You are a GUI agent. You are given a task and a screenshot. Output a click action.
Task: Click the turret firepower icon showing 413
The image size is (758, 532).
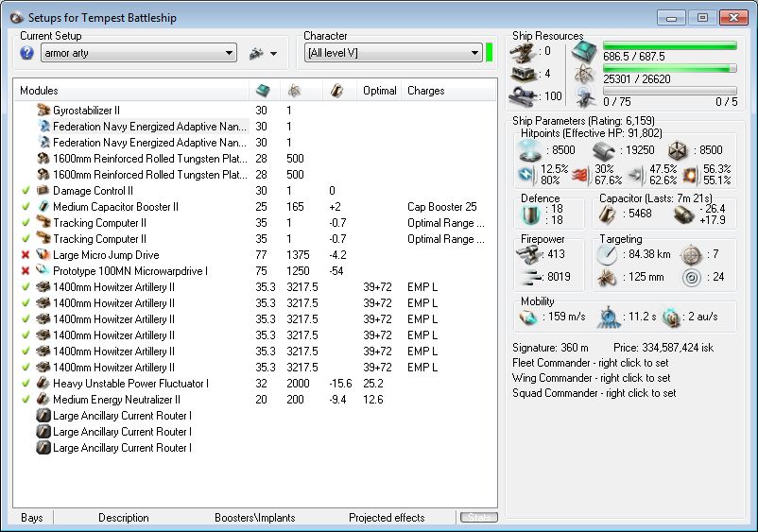click(529, 254)
